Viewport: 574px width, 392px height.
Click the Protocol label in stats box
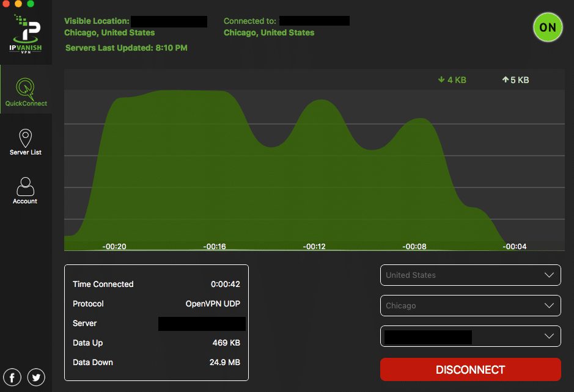[x=88, y=303]
